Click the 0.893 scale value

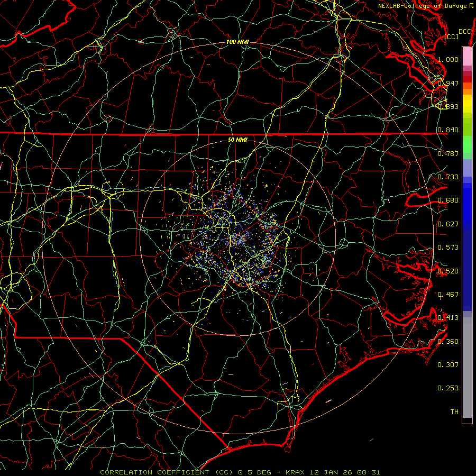[448, 106]
